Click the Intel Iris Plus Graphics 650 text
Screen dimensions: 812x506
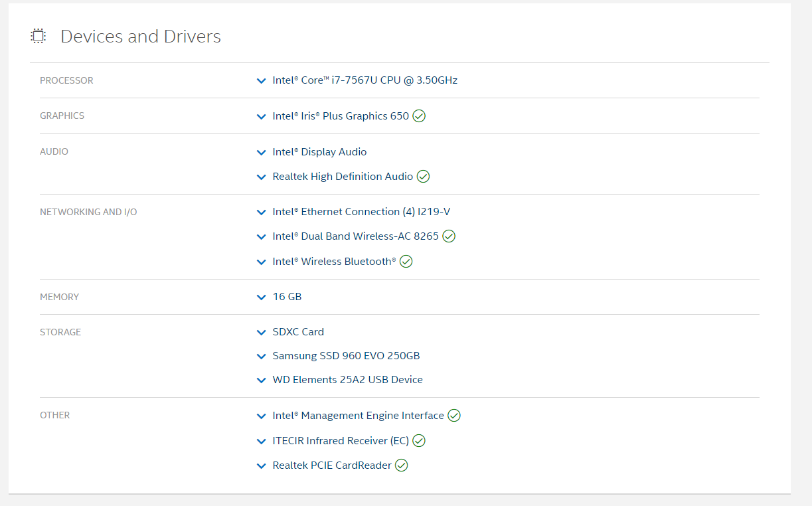(341, 116)
